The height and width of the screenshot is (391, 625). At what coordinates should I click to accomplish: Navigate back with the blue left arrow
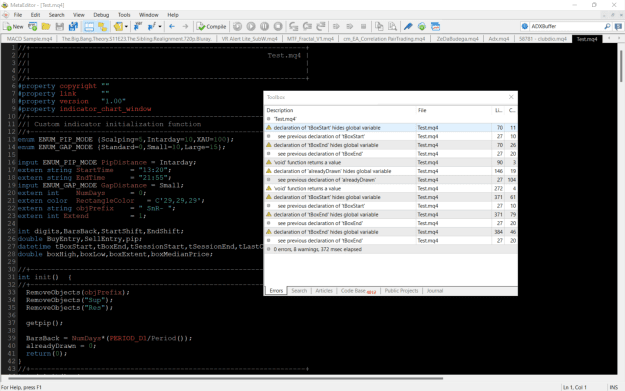(x=172, y=27)
